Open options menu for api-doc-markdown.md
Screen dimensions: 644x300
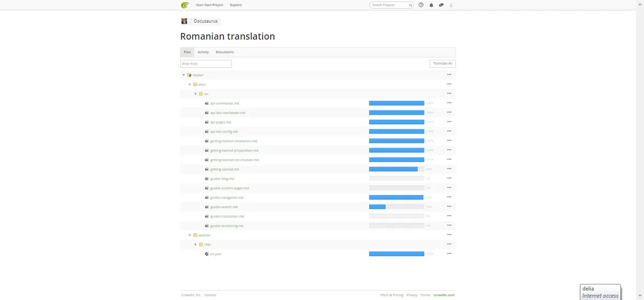[449, 112]
